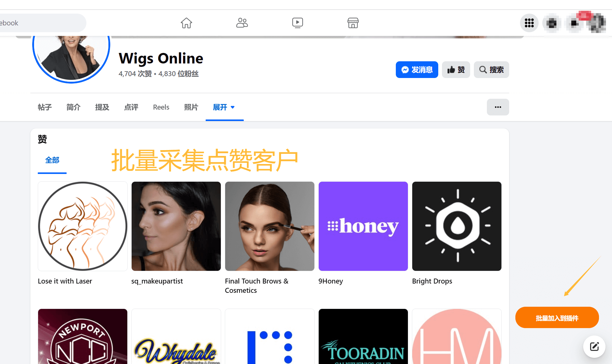The image size is (612, 364).
Task: Switch to the 点评 tab
Action: (x=131, y=107)
